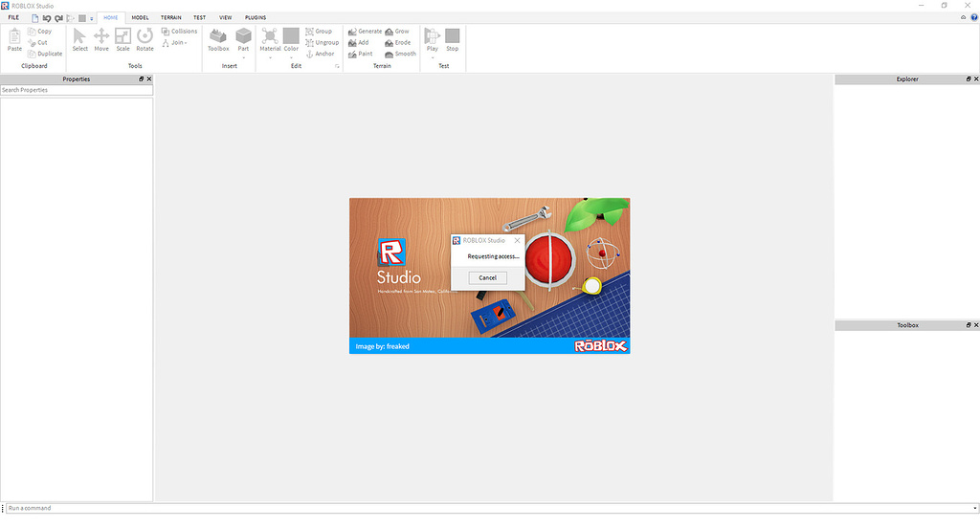Screen dimensions: 980x528
Task: Click the Paint terrain tool
Action: (361, 54)
